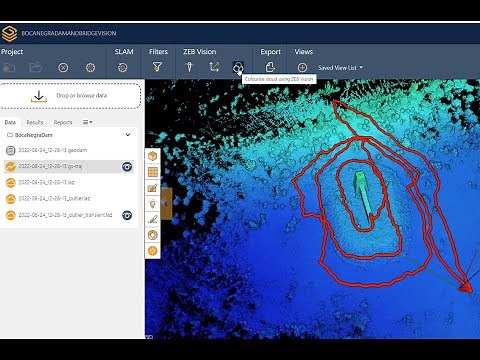The image size is (480, 360).
Task: Open project settings gear icon
Action: click(90, 68)
